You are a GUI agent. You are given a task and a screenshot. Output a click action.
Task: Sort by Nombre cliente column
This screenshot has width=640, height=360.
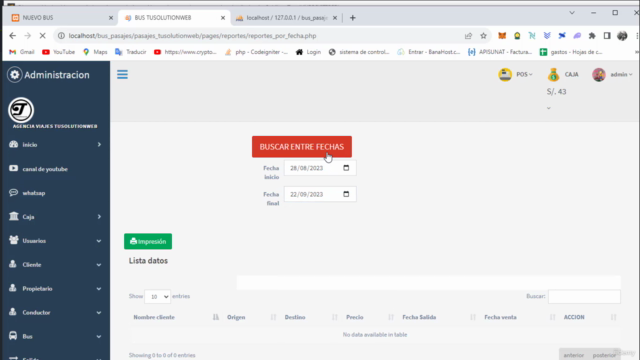tap(176, 317)
